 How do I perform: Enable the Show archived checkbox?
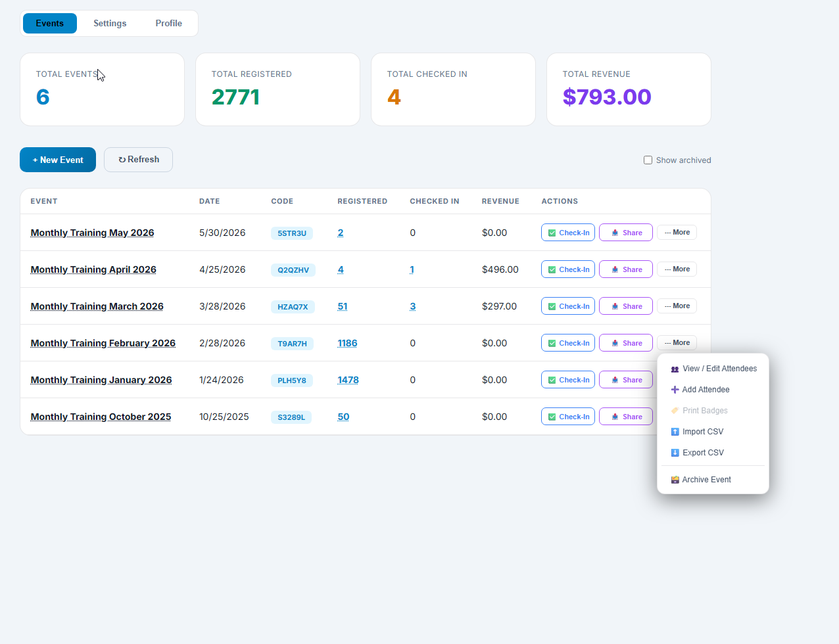tap(648, 160)
